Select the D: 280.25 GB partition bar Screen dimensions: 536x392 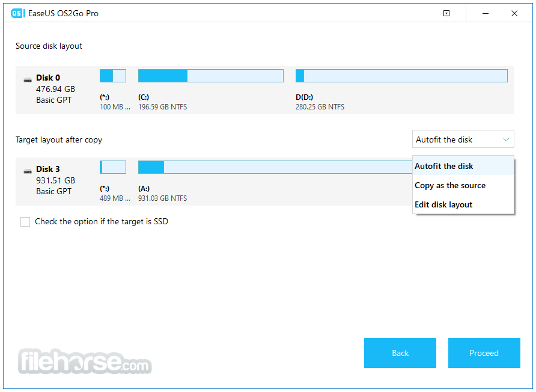click(401, 76)
